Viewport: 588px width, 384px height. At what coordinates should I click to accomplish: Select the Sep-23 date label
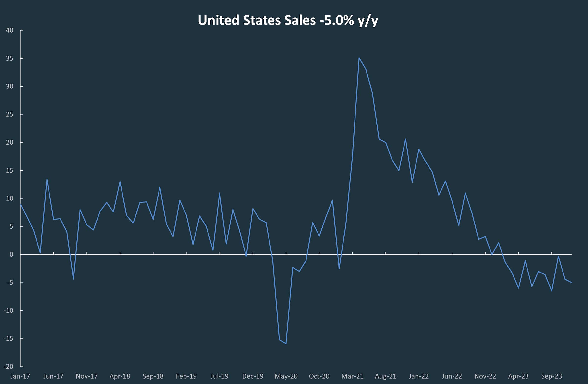point(551,376)
